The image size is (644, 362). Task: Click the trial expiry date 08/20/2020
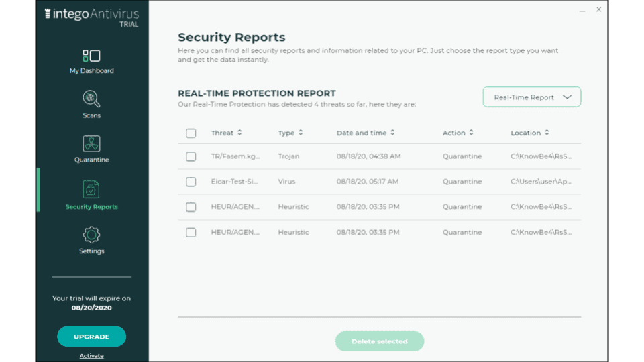pyautogui.click(x=92, y=308)
